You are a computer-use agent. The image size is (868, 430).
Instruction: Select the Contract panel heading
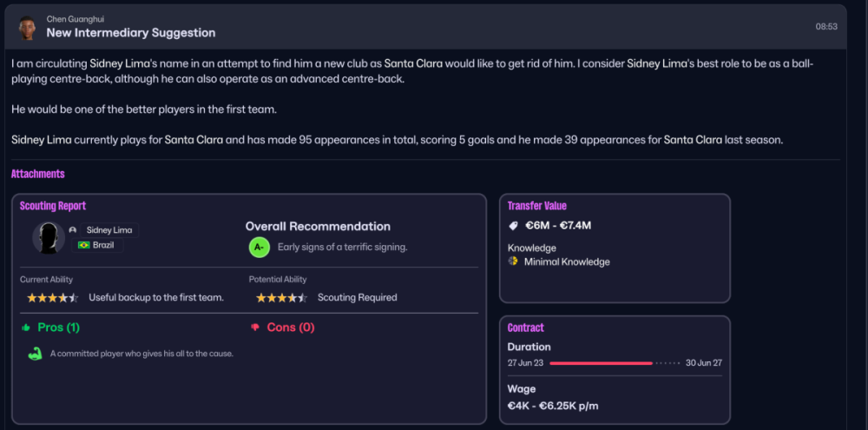526,327
